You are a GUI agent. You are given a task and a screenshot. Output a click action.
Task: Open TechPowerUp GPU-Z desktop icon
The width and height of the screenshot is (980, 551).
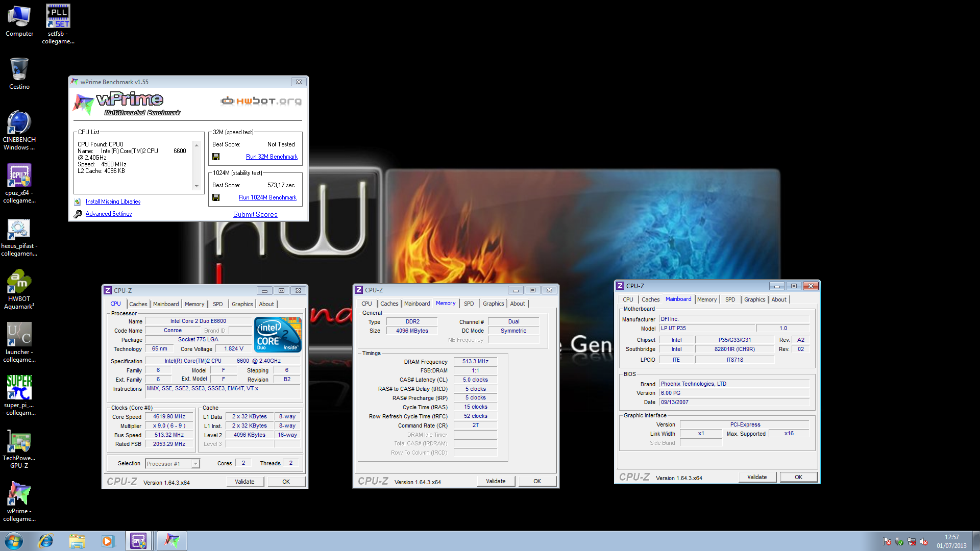coord(19,448)
